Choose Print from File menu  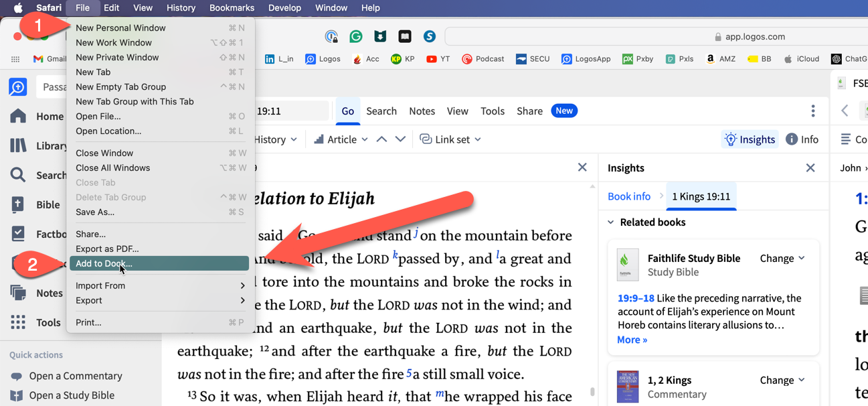(x=159, y=323)
